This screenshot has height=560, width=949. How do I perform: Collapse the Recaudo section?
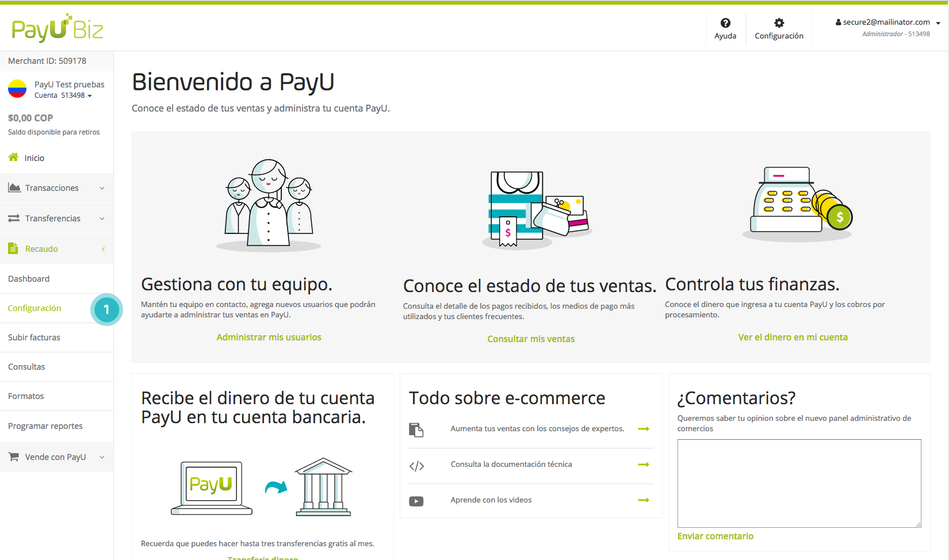103,249
